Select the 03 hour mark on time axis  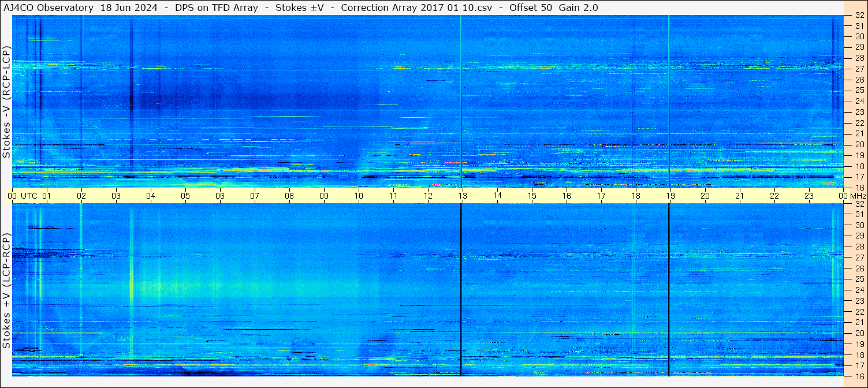coord(116,196)
